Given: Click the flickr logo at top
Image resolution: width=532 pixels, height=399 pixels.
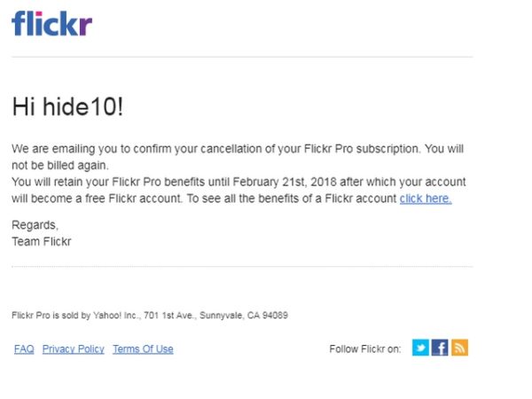Looking at the screenshot, I should pos(52,23).
